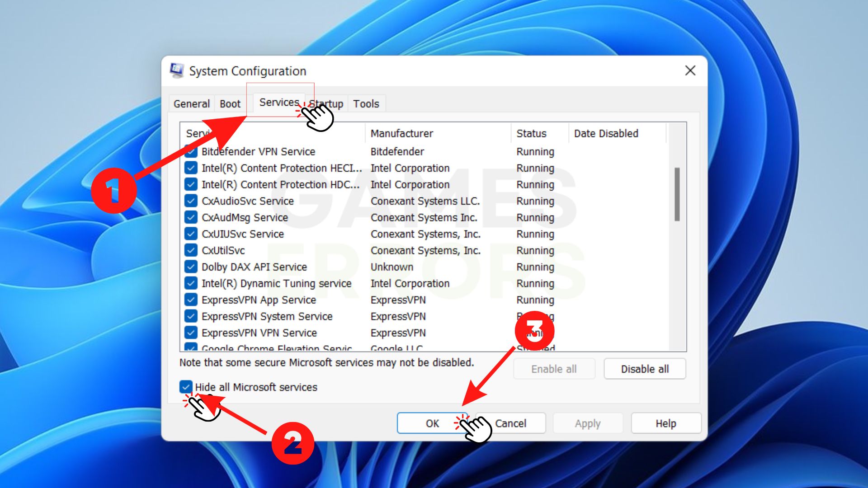Switch to the General tab
The width and height of the screenshot is (868, 488).
click(192, 104)
